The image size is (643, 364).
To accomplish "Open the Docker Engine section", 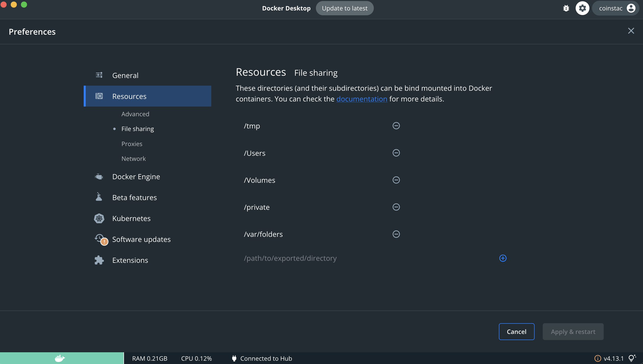I will [147, 177].
